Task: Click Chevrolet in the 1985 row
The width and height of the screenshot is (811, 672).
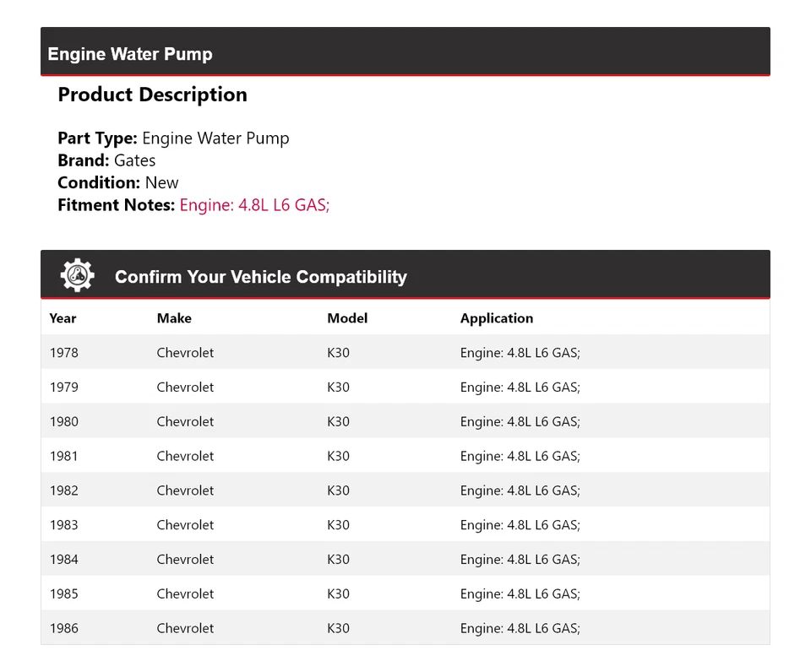Action: point(185,594)
